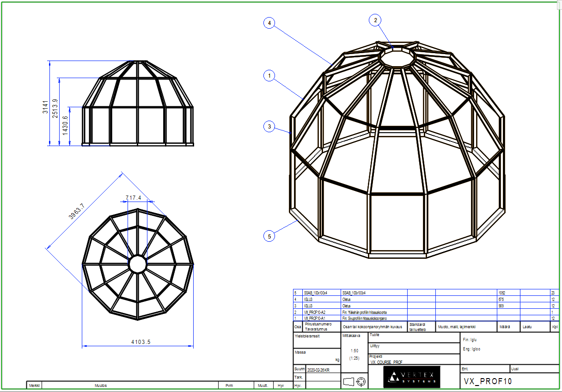Click the Suunn field label

pos(299,369)
